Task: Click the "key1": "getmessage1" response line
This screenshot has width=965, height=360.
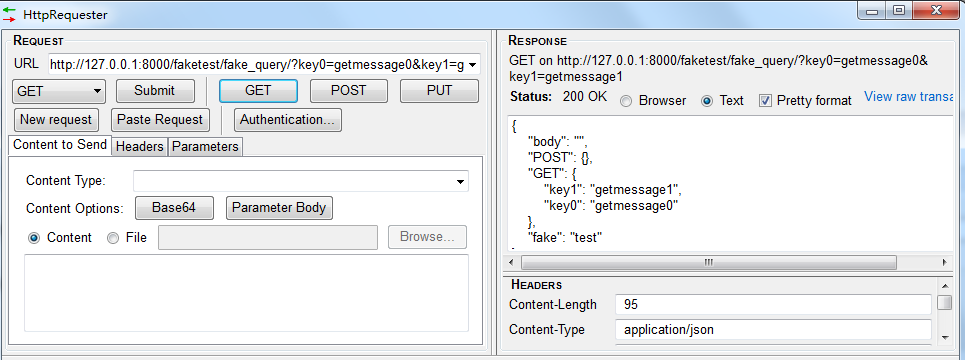Action: point(613,190)
